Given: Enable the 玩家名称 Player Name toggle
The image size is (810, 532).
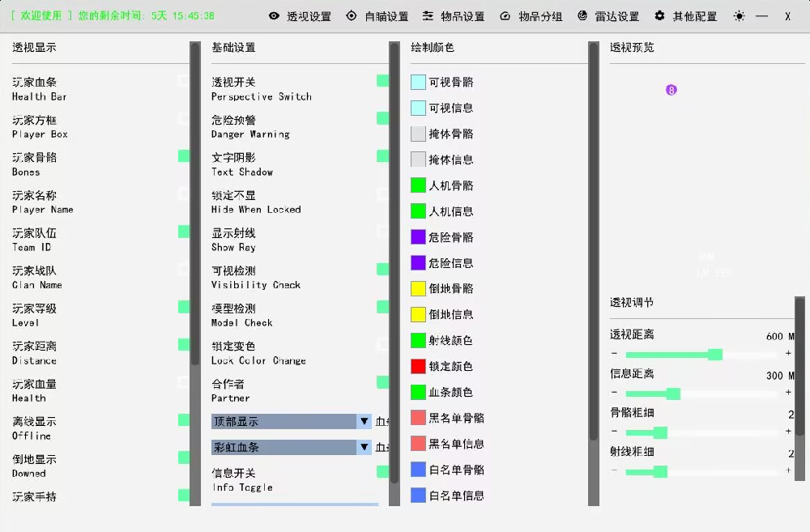Looking at the screenshot, I should pyautogui.click(x=184, y=194).
